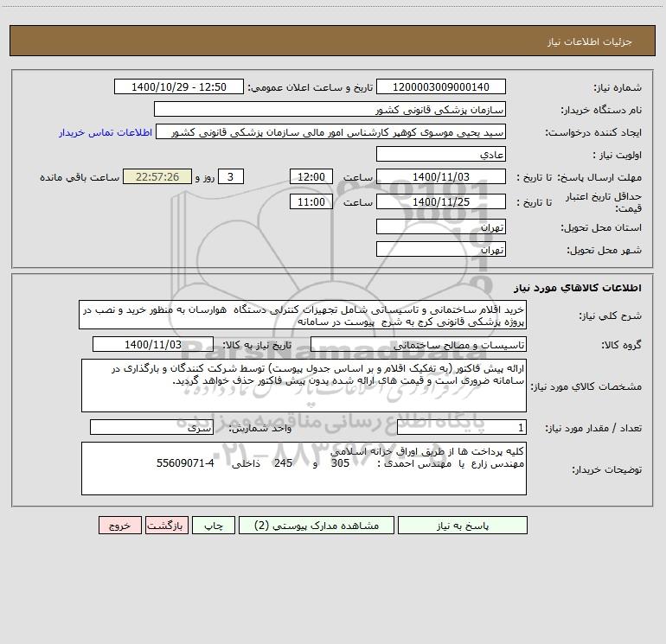Click the گروه کالا label

pyautogui.click(x=621, y=345)
